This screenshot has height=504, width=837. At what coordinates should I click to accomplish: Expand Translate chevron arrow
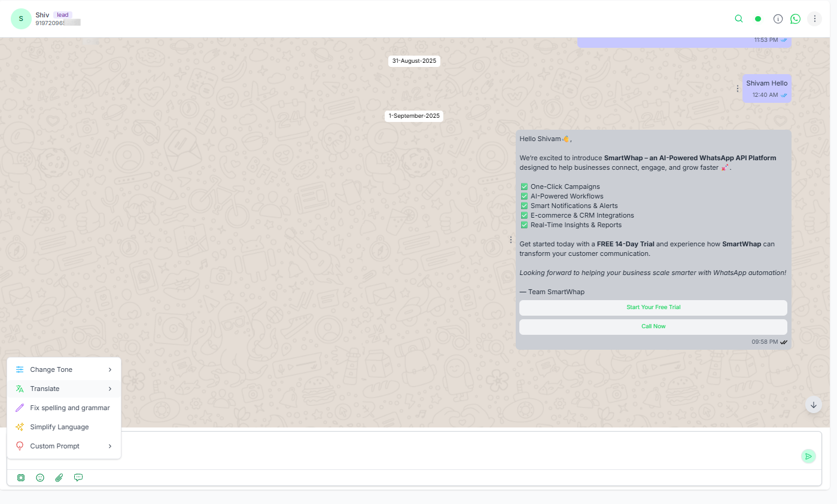click(x=110, y=389)
